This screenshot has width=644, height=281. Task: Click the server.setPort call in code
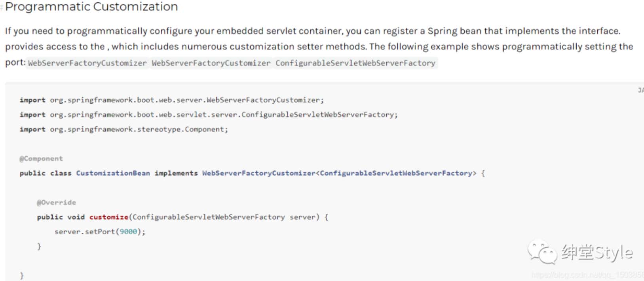coord(84,232)
